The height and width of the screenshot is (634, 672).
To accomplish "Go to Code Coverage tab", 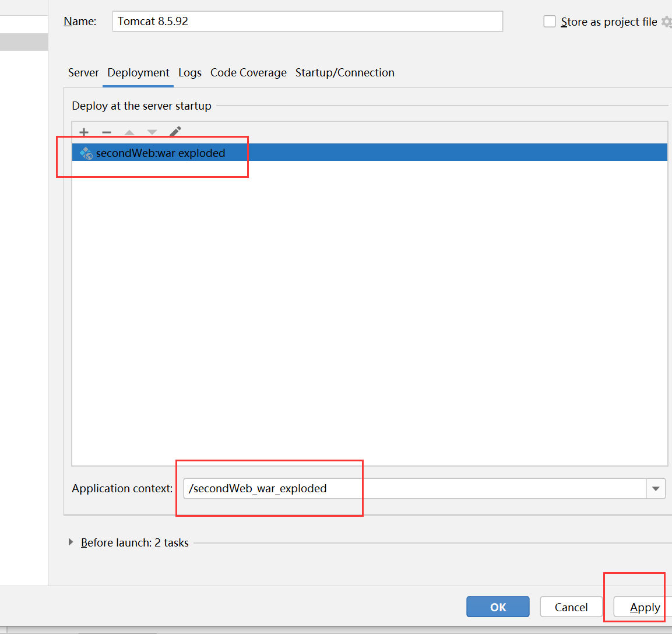I will [x=248, y=72].
